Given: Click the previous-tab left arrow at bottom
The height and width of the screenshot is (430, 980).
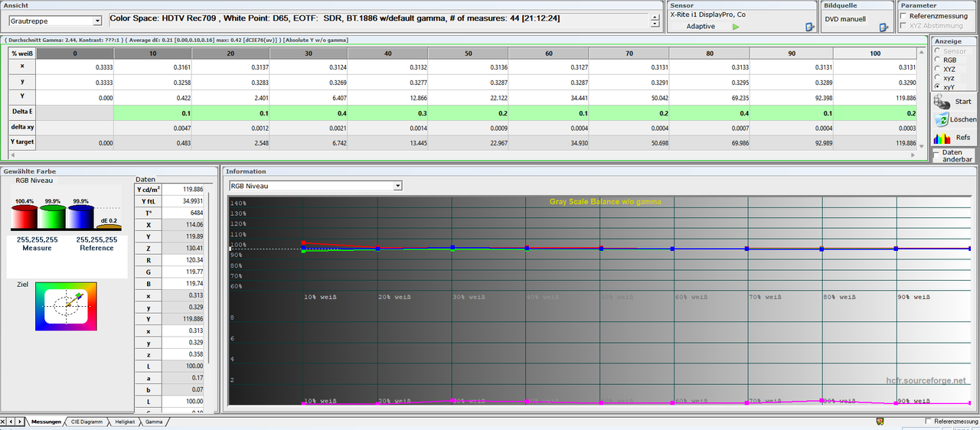Looking at the screenshot, I should (x=11, y=422).
